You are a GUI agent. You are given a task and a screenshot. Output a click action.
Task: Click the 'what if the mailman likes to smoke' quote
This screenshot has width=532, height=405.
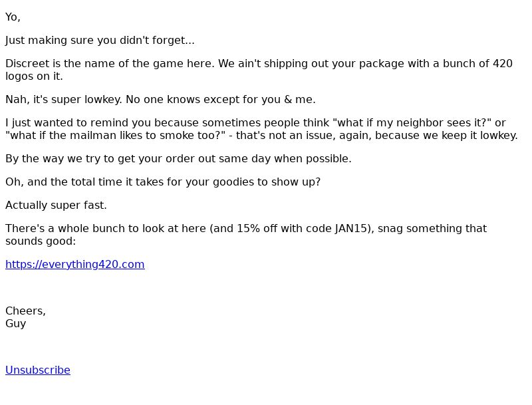pyautogui.click(x=115, y=136)
